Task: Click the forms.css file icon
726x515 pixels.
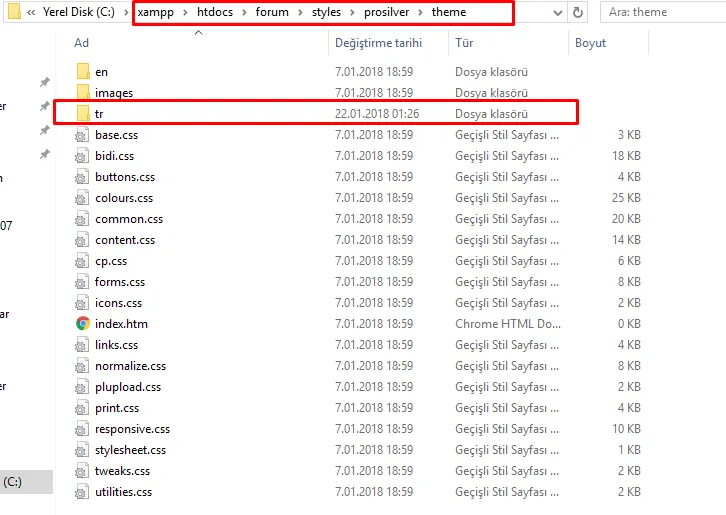Action: point(82,282)
